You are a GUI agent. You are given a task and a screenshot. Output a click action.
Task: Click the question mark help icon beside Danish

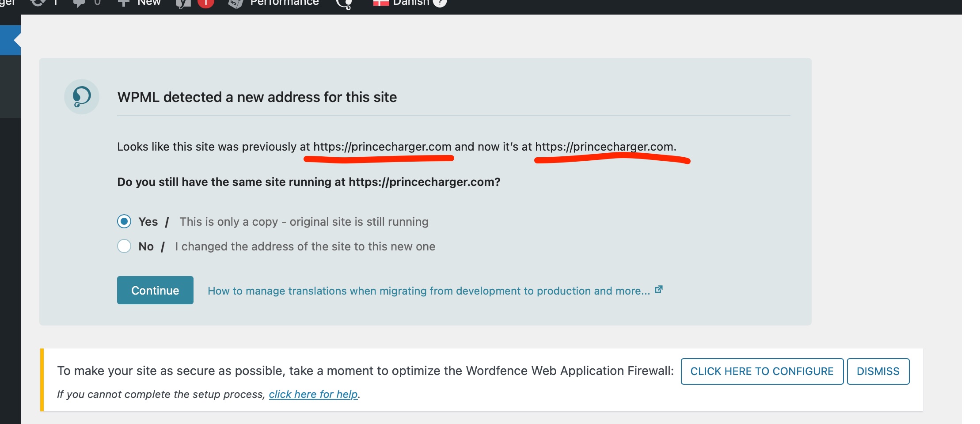pyautogui.click(x=440, y=3)
